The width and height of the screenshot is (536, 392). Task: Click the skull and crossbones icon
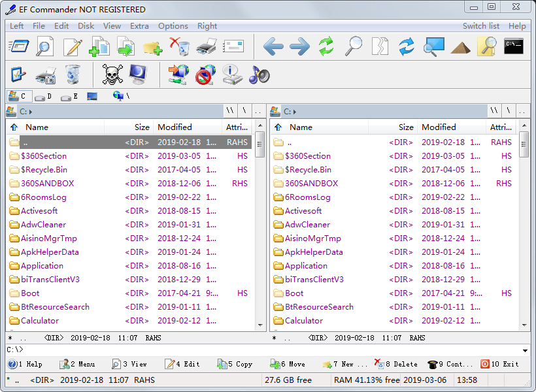(x=112, y=74)
